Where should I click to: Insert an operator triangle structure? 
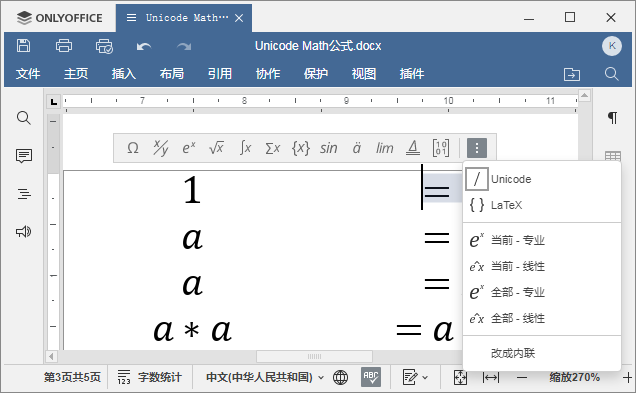tap(413, 148)
